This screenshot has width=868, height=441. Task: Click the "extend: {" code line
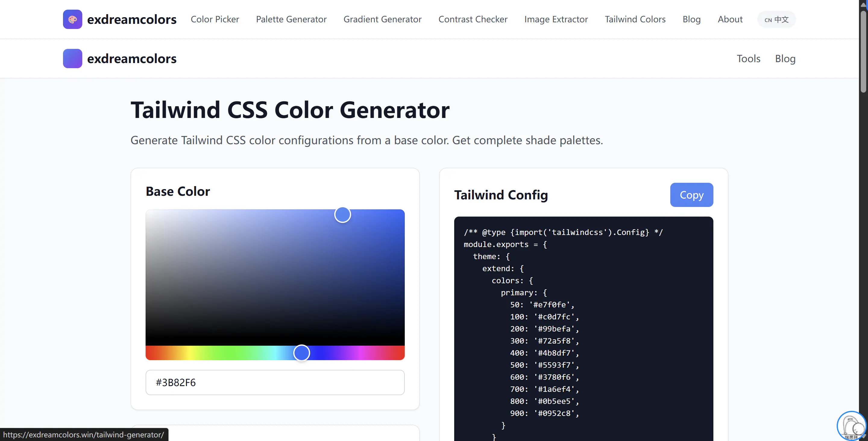pyautogui.click(x=503, y=269)
